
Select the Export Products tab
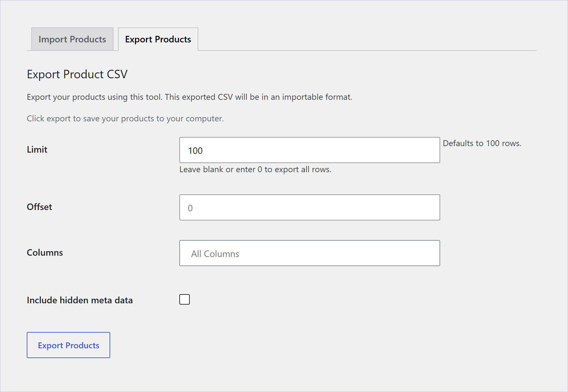[158, 39]
